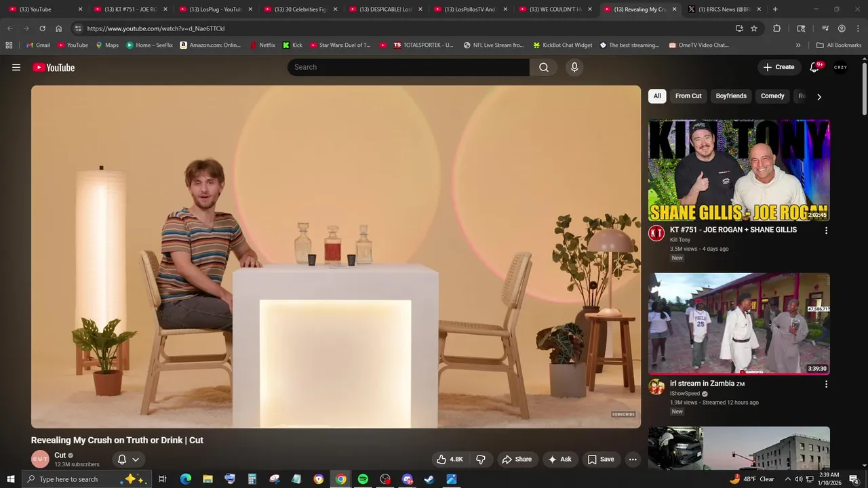
Task: View site information icon in address bar
Action: pos(78,28)
